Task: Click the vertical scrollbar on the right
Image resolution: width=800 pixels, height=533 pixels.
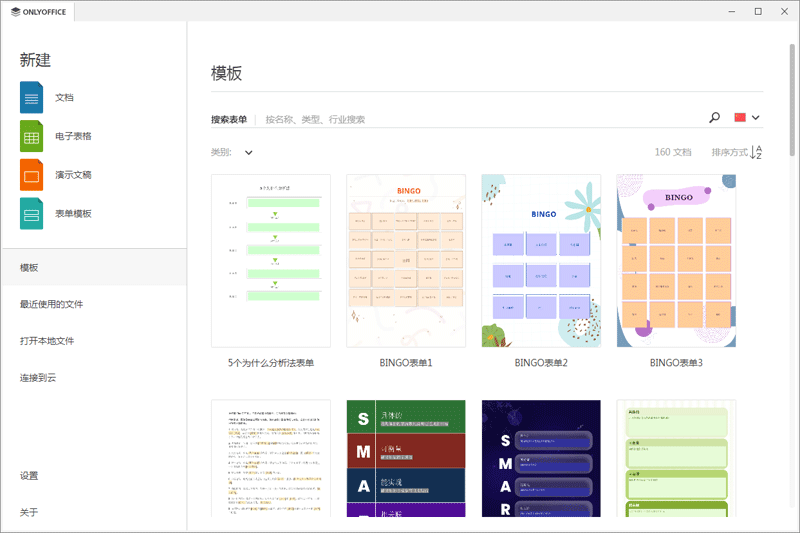Action: point(793,100)
